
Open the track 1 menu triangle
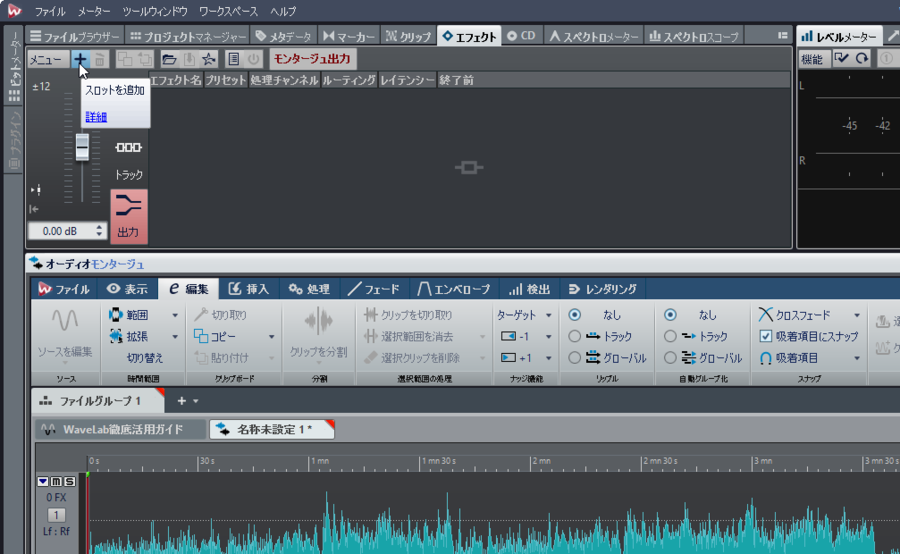(43, 481)
